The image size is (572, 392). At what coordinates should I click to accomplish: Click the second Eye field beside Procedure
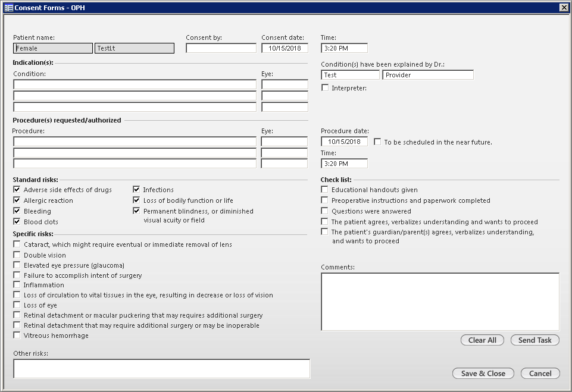coord(285,152)
